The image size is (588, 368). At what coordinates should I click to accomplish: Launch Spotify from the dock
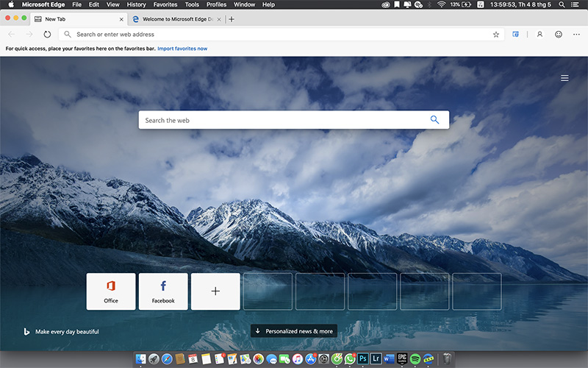pos(415,359)
